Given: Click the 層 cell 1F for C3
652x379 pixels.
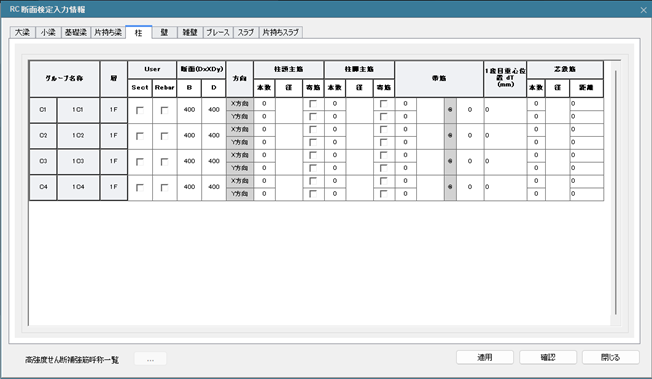Looking at the screenshot, I should point(114,162).
